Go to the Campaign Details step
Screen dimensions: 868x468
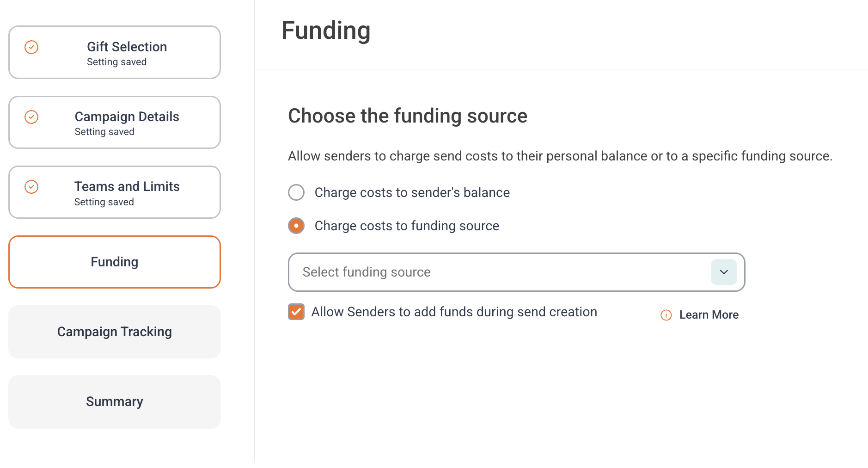(x=115, y=122)
